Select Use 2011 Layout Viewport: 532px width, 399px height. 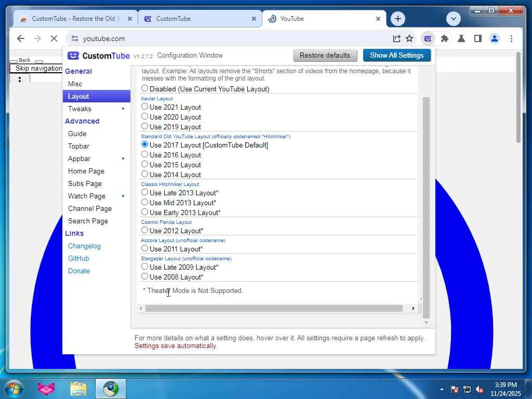pyautogui.click(x=144, y=248)
